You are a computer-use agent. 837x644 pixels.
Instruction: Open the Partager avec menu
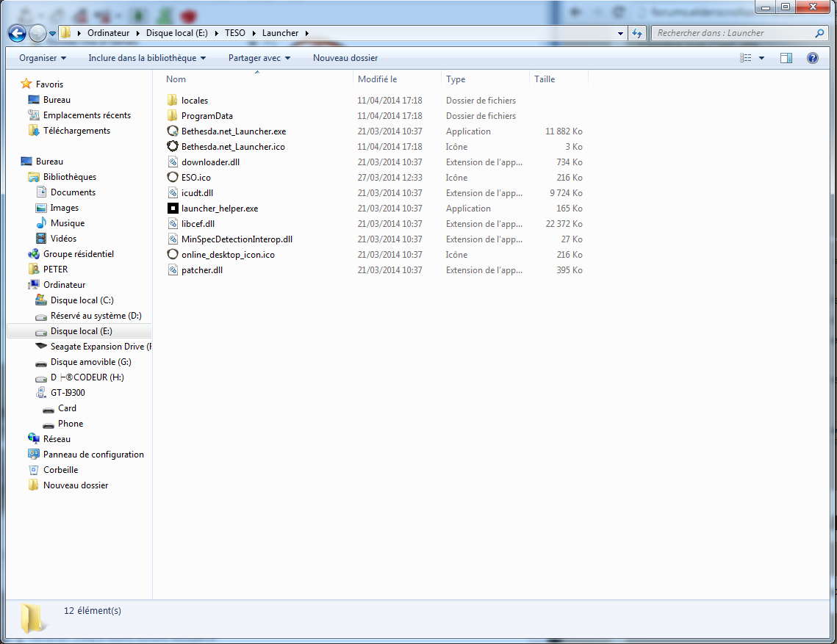[x=259, y=57]
